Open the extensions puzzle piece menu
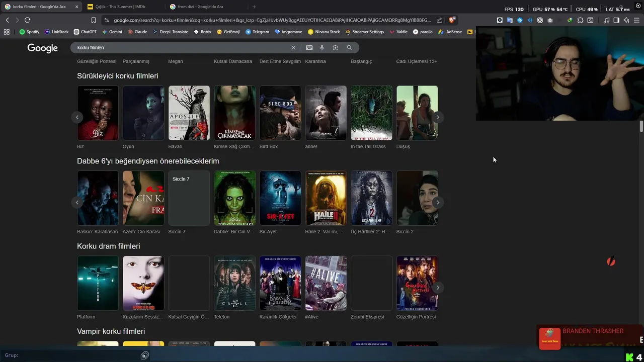Viewport: 644px width, 362px height. 580,20
